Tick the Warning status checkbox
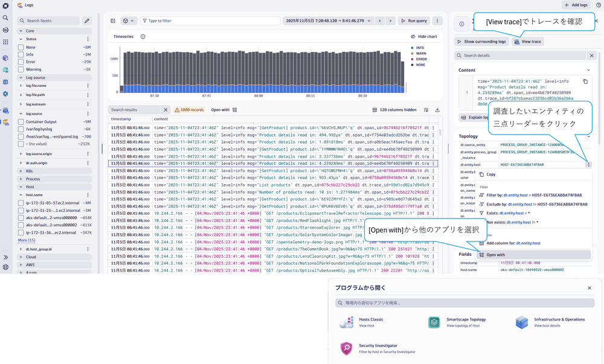 click(x=21, y=69)
